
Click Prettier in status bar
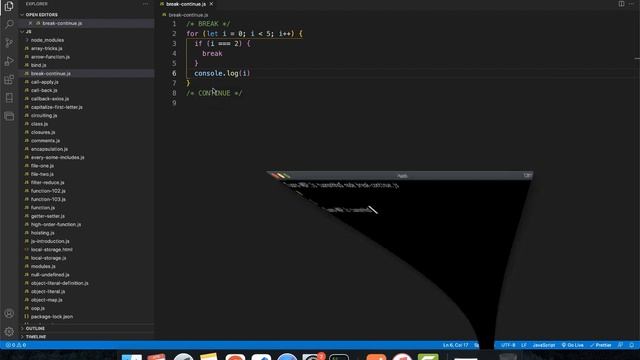(600, 345)
